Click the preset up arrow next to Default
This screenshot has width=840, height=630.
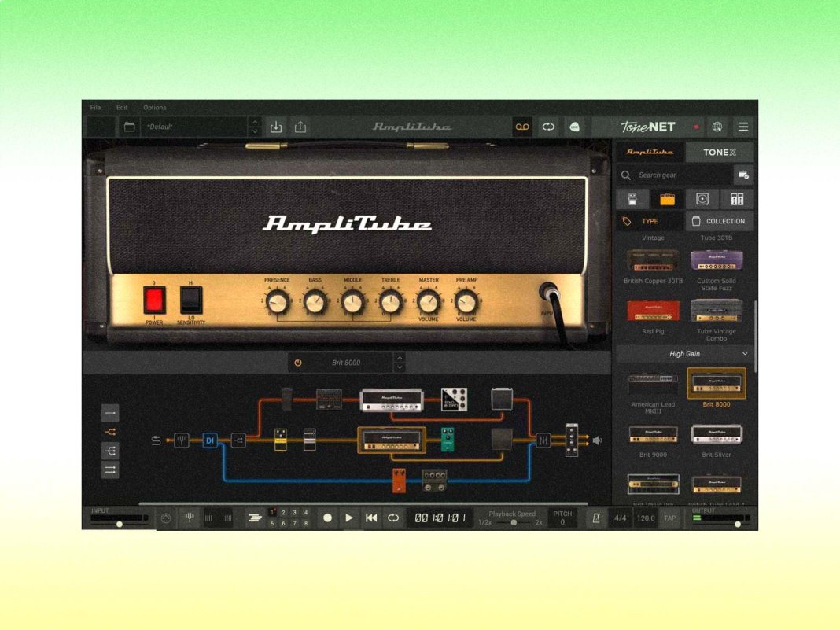pos(254,123)
